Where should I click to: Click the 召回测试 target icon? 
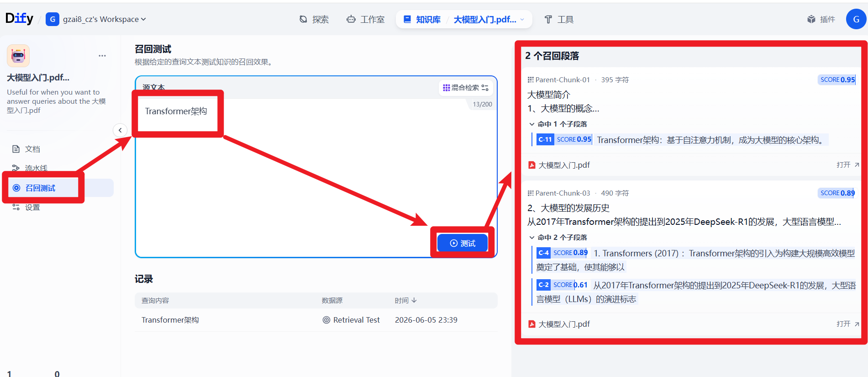click(x=16, y=188)
